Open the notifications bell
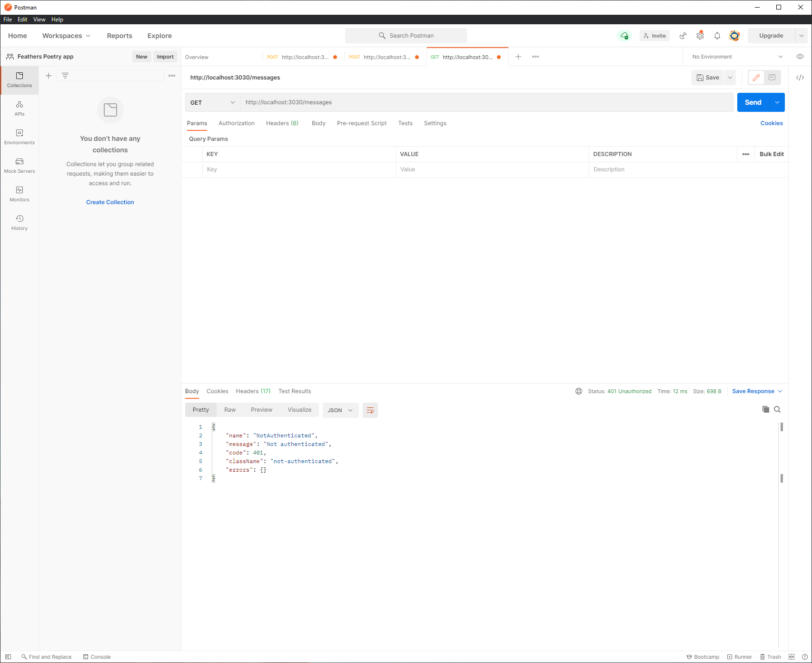Screen dimensions: 812x663 pos(717,36)
